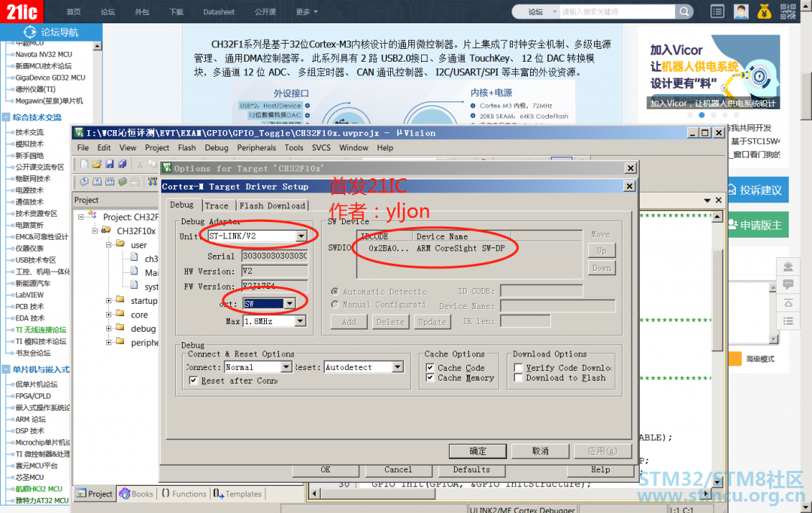812x513 pixels.
Task: Click the Save floppy disk icon in µVision
Action: 109,164
